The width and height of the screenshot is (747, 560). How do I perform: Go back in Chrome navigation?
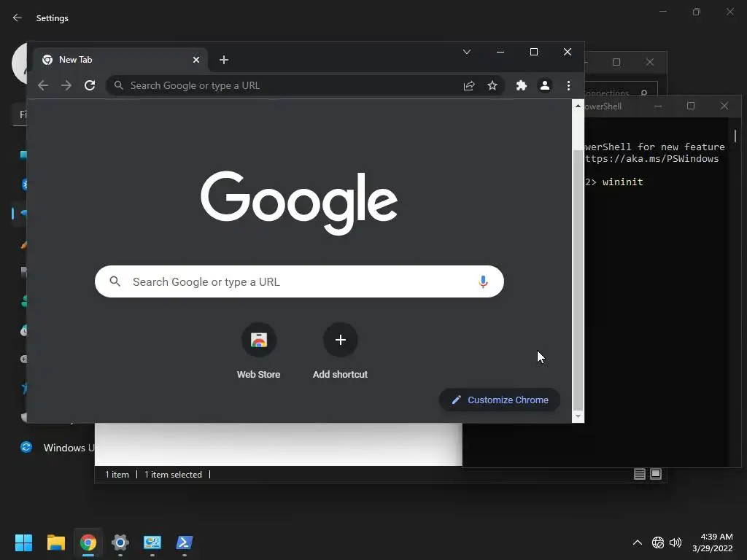(43, 85)
